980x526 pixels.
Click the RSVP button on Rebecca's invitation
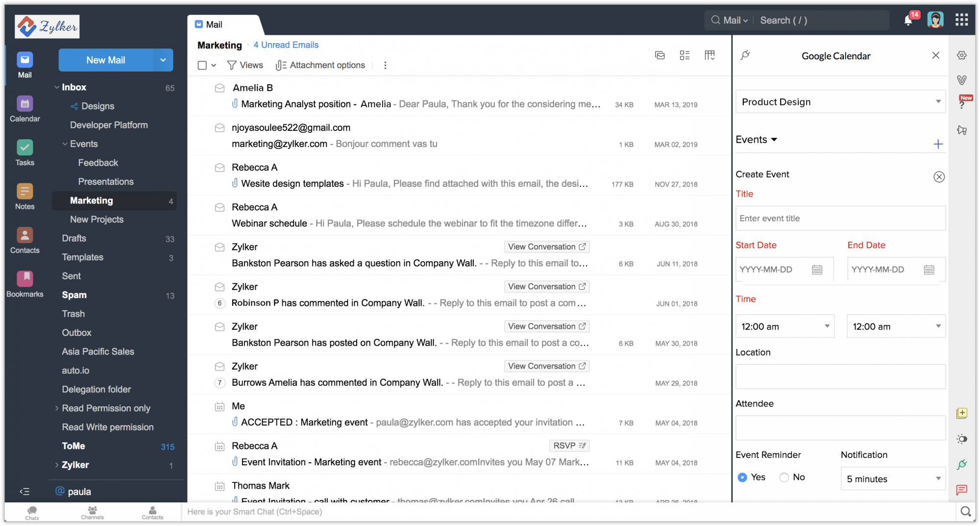569,446
